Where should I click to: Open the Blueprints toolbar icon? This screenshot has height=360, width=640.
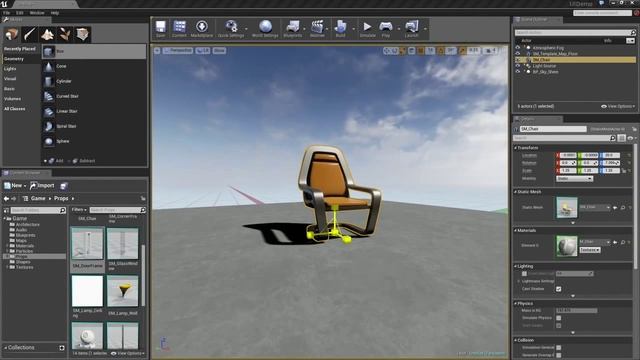point(293,29)
